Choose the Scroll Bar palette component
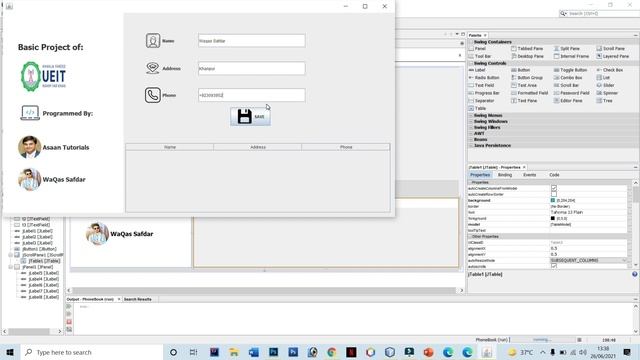The image size is (640, 360). point(566,85)
